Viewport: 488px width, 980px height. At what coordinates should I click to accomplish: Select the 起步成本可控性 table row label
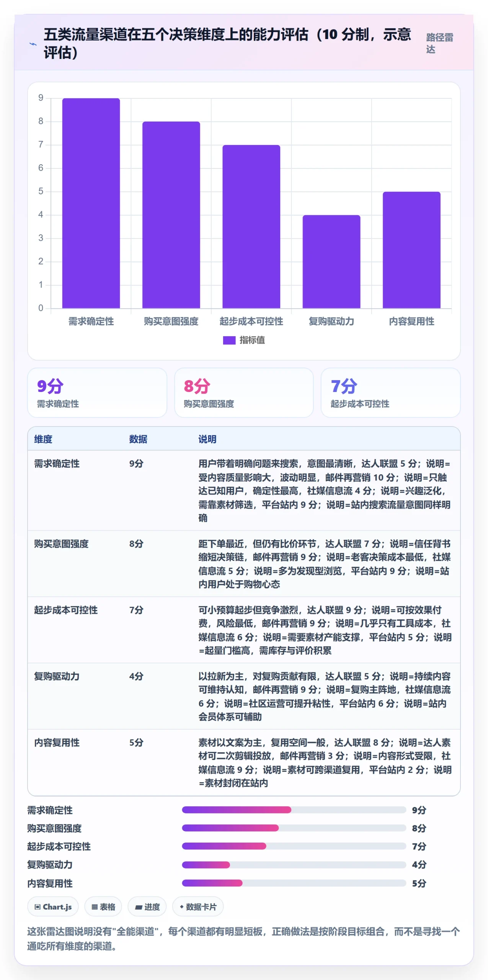click(66, 610)
